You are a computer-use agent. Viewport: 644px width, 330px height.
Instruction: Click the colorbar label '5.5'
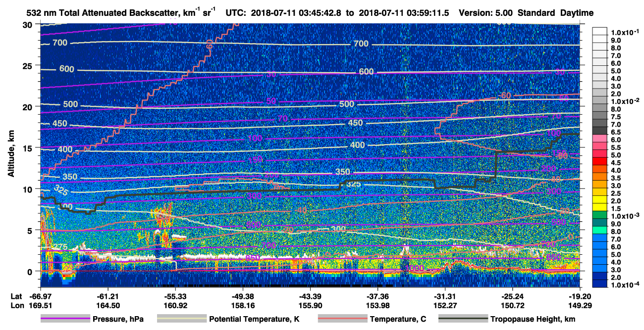point(615,147)
